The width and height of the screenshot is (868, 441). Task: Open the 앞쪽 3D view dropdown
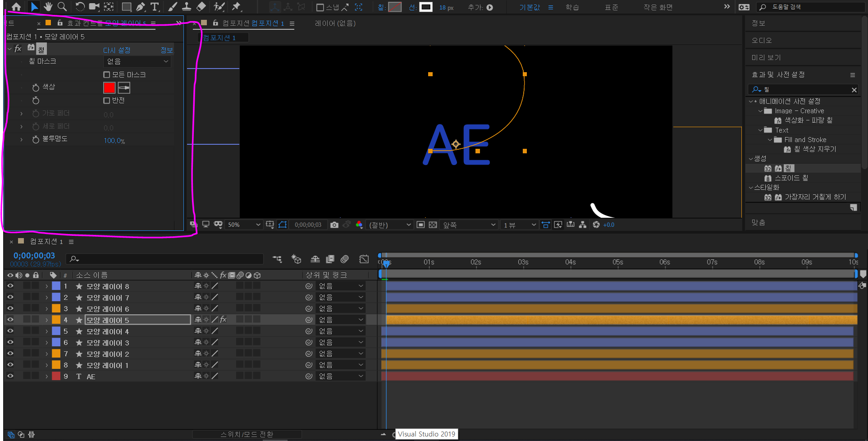469,225
